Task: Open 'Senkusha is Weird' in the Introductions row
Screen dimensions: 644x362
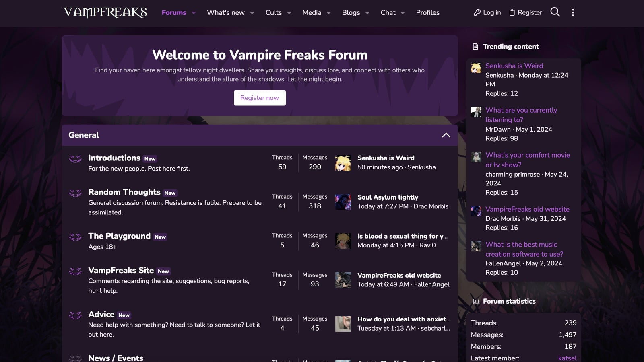Action: pyautogui.click(x=386, y=158)
